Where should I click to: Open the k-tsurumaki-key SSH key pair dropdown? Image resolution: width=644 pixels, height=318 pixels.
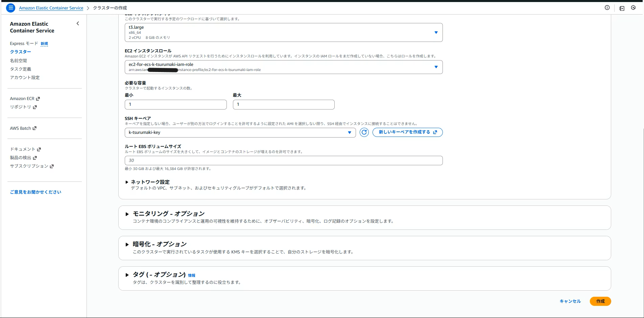[x=240, y=132]
